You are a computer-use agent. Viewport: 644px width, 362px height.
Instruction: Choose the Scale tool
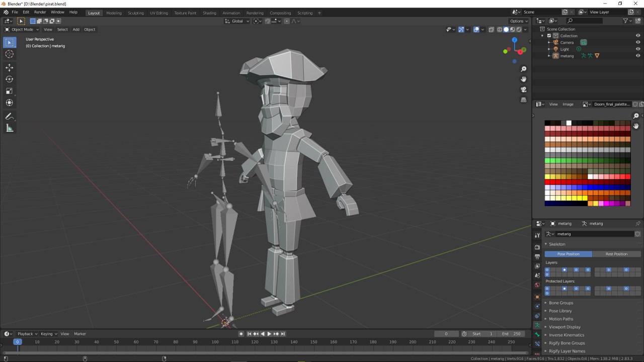[10, 91]
